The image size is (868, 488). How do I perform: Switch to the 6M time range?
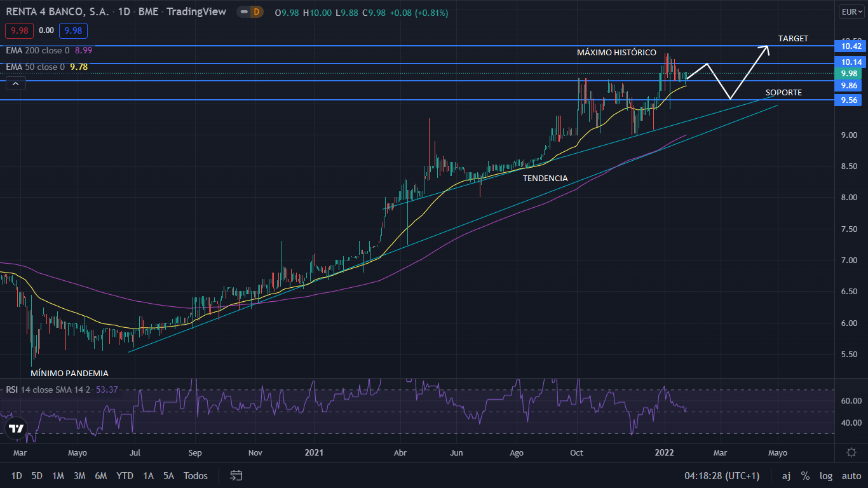pyautogui.click(x=100, y=475)
